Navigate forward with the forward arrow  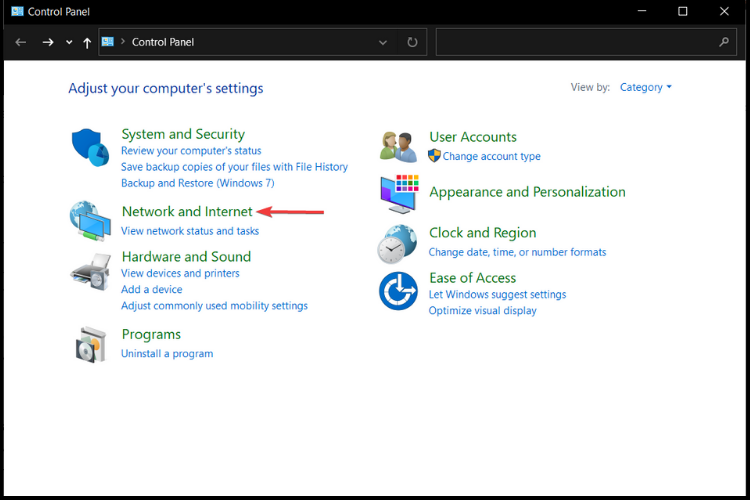click(47, 42)
